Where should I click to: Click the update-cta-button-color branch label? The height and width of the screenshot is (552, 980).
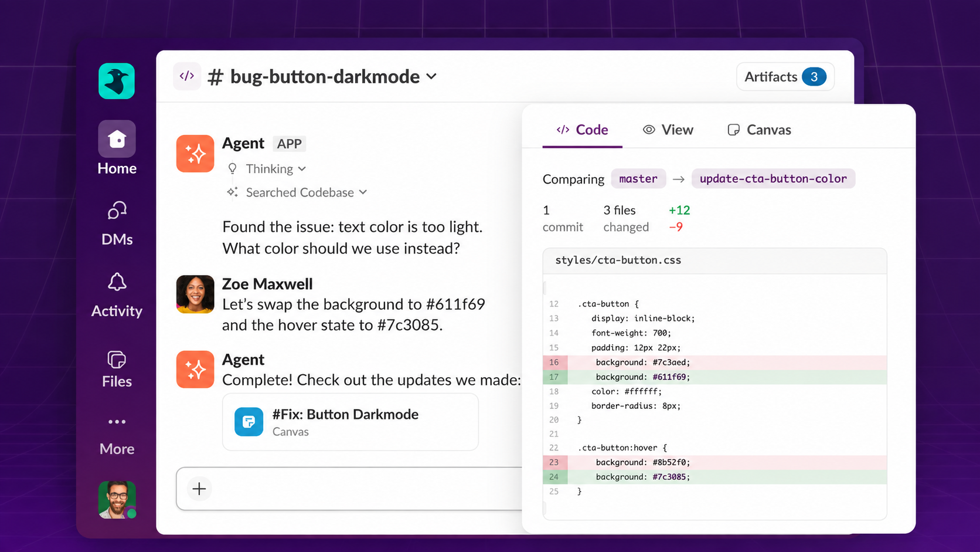pos(773,179)
